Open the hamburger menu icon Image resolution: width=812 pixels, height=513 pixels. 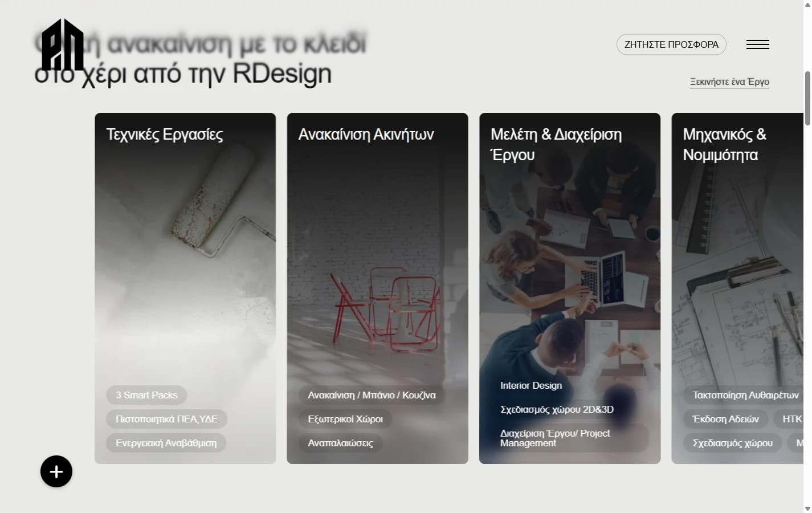[x=757, y=44]
